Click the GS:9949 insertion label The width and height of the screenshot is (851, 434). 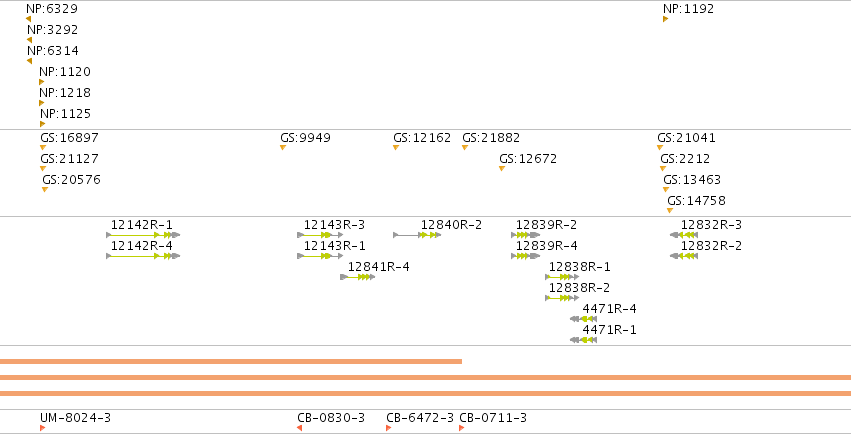coord(306,138)
